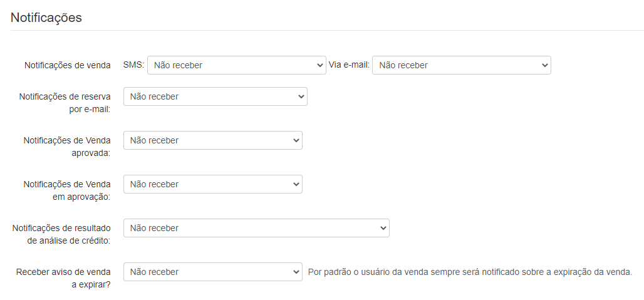
Task: Expand the credit analysis result notifications dropdown
Action: 256,228
